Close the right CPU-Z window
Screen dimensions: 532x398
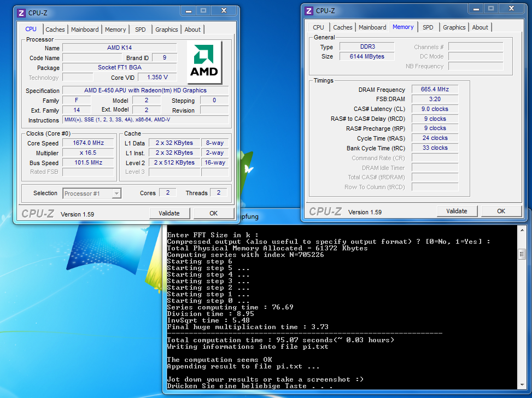512,9
